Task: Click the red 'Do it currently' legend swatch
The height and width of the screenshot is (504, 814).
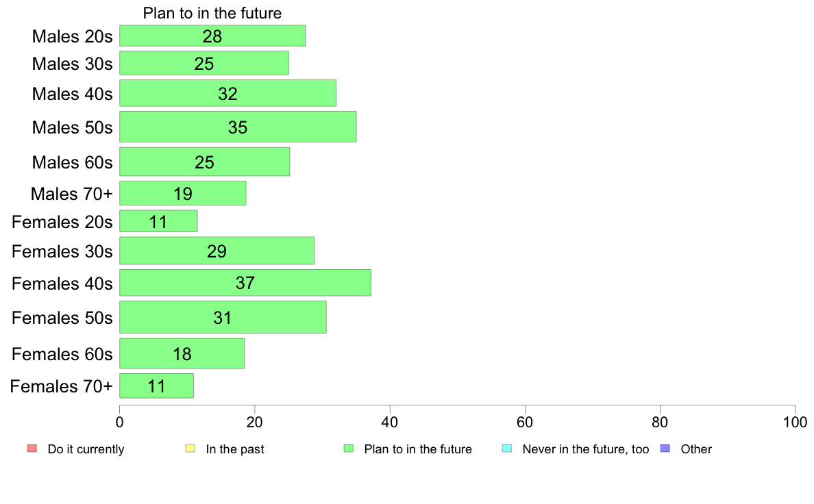Action: [32, 449]
